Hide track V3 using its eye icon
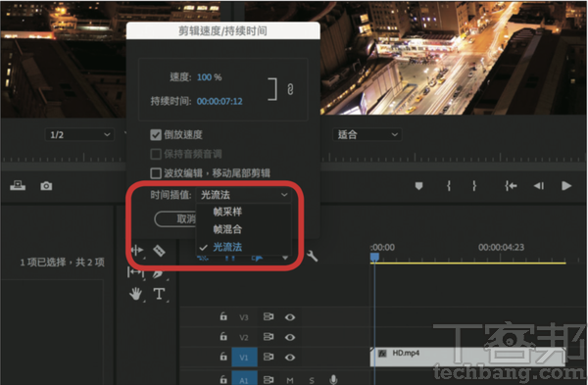Screen dimensions: 588x385 point(289,317)
